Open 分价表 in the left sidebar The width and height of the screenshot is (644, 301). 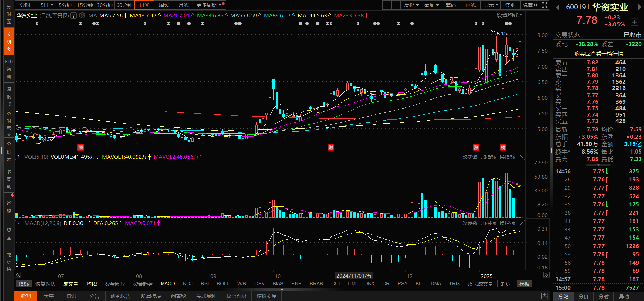pyautogui.click(x=9, y=152)
